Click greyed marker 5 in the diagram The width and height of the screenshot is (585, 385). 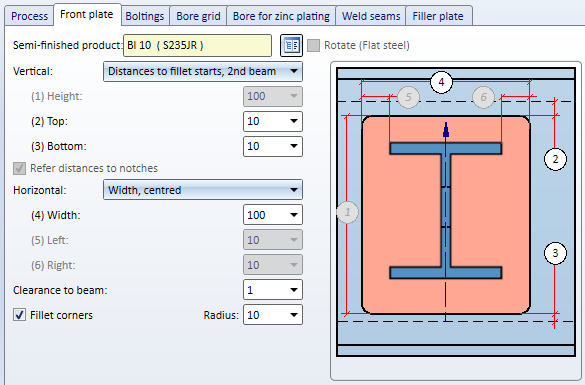(409, 97)
